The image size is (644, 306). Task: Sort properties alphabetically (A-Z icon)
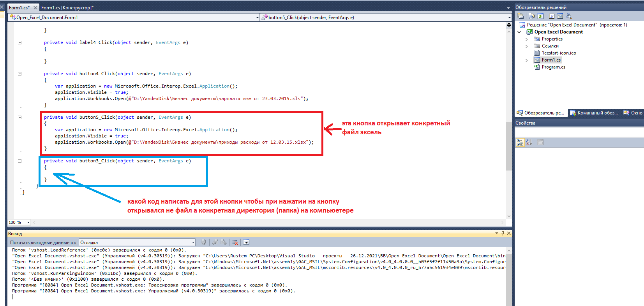tap(529, 142)
